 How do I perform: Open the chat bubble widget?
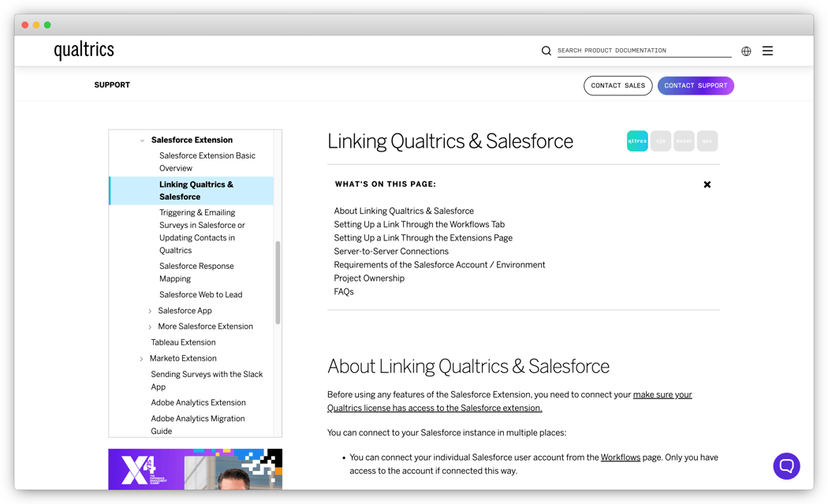pyautogui.click(x=786, y=466)
